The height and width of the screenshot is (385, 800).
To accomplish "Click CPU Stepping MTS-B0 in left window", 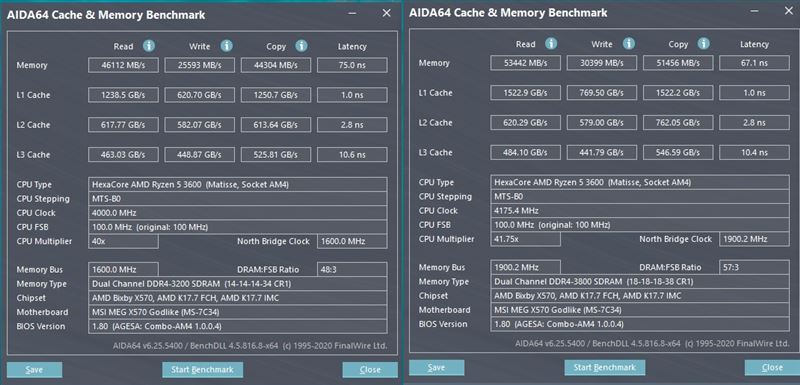I will click(x=238, y=199).
